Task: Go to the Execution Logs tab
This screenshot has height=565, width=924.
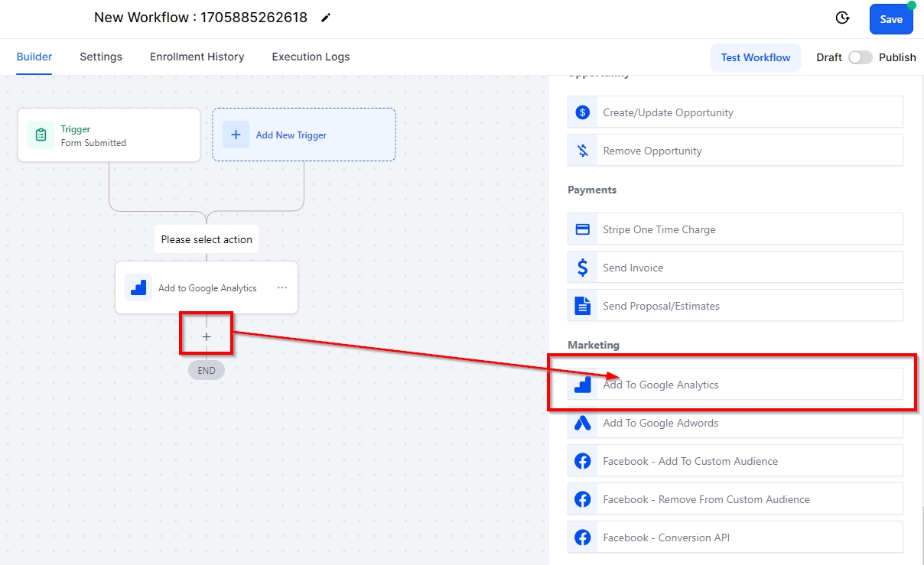Action: point(311,57)
